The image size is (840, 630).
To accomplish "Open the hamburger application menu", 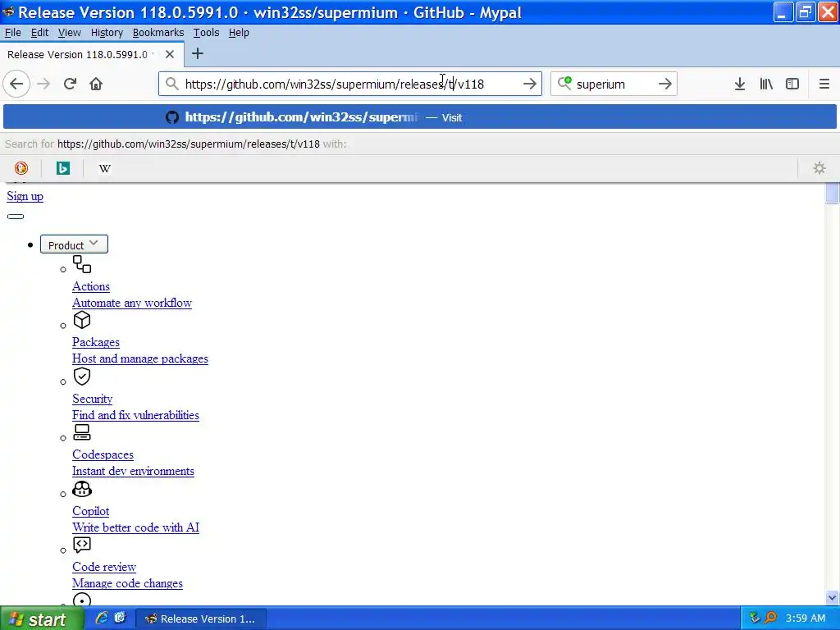I will [824, 84].
